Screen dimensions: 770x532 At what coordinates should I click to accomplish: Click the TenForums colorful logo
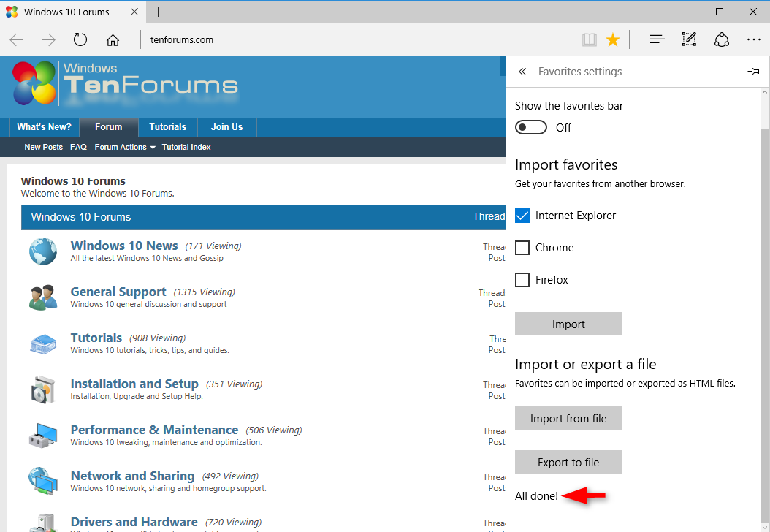tap(34, 83)
